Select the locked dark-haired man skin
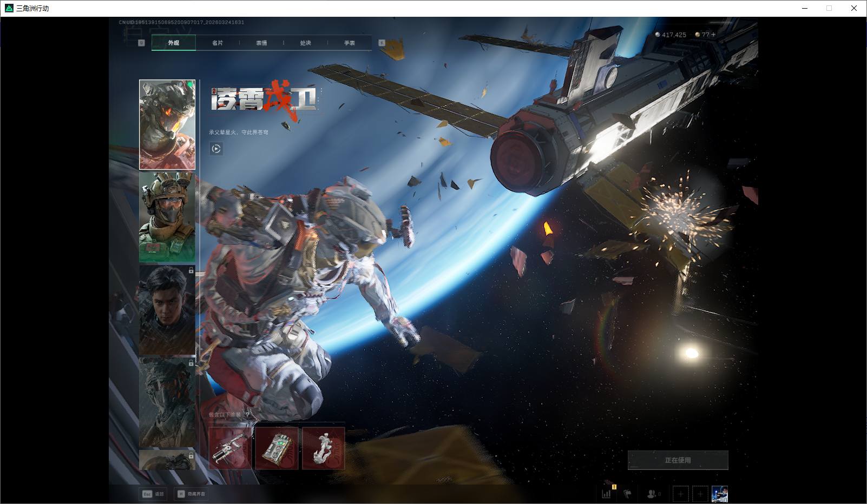Viewport: 867px width, 504px height. 167,309
